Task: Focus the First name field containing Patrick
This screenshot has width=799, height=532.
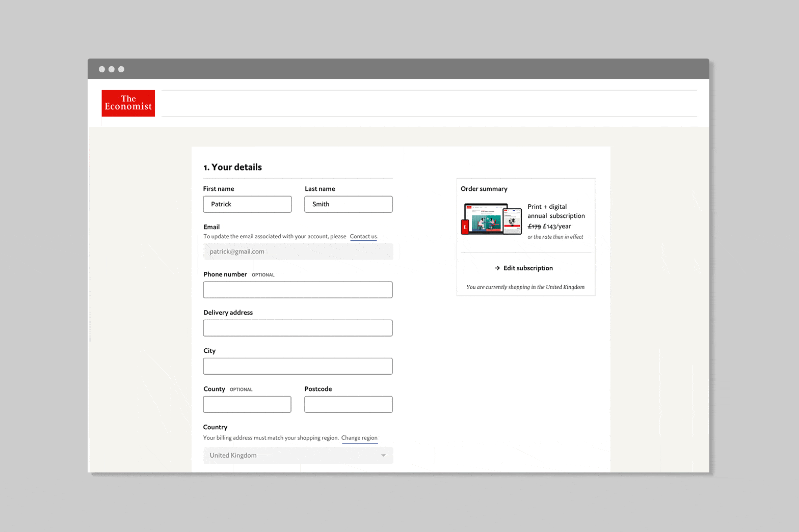Action: (247, 204)
